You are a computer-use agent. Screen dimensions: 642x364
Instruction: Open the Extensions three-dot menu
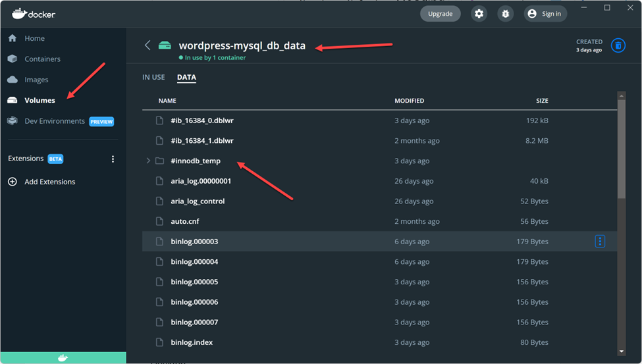point(113,159)
